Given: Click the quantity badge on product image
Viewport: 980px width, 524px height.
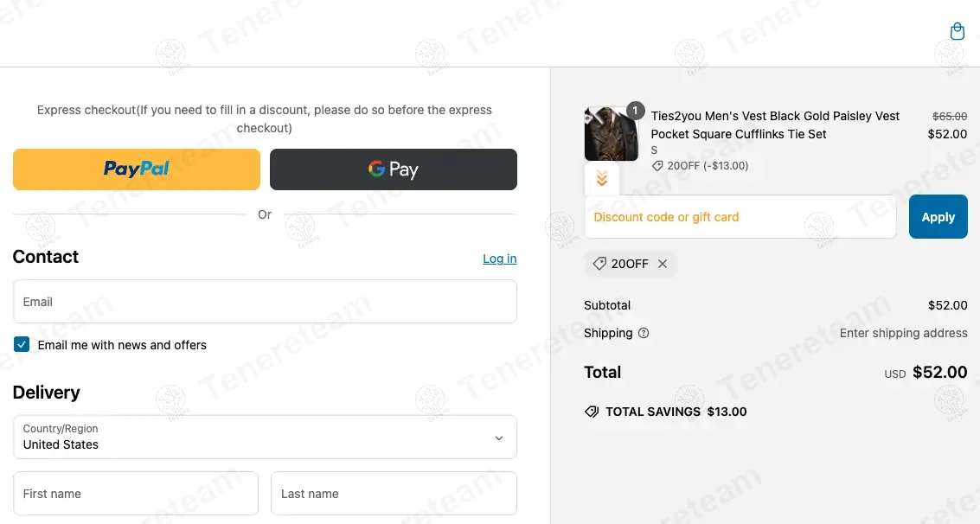Looking at the screenshot, I should coord(636,111).
